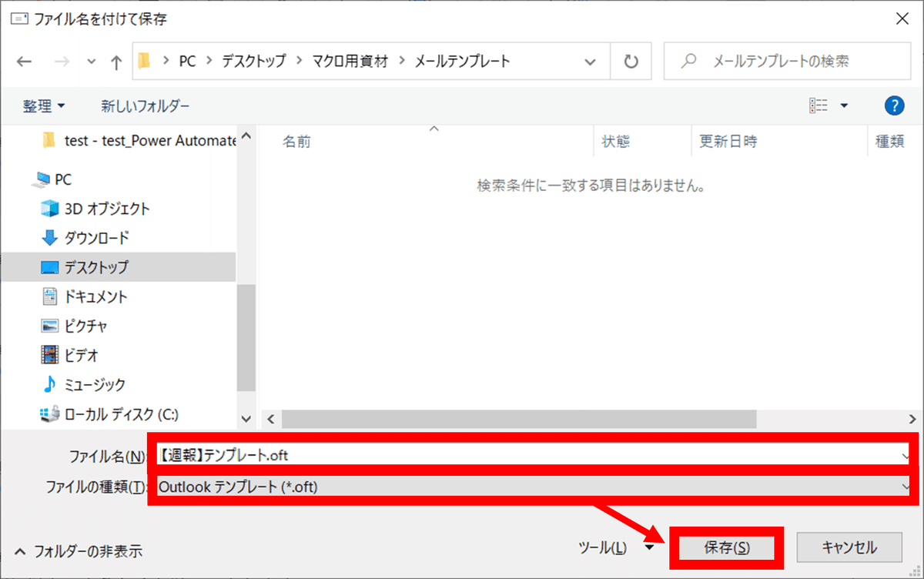
Task: Click the folder icon in address bar
Action: pyautogui.click(x=144, y=61)
